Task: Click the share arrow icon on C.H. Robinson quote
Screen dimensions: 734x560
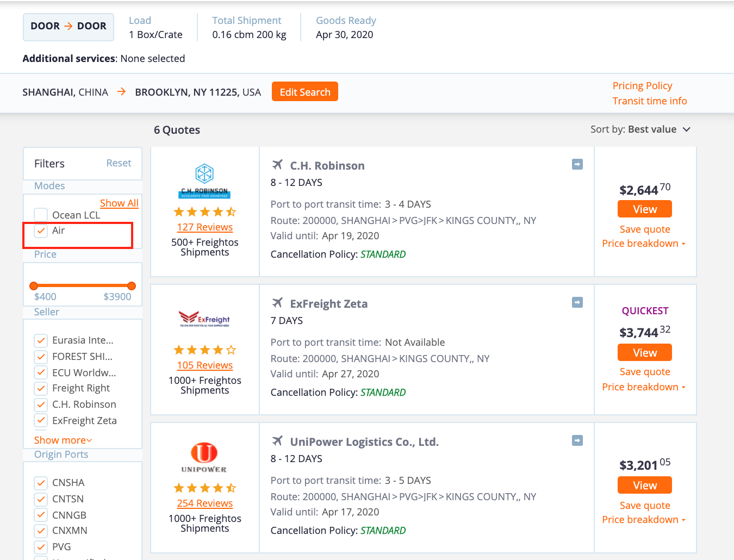Action: tap(577, 164)
